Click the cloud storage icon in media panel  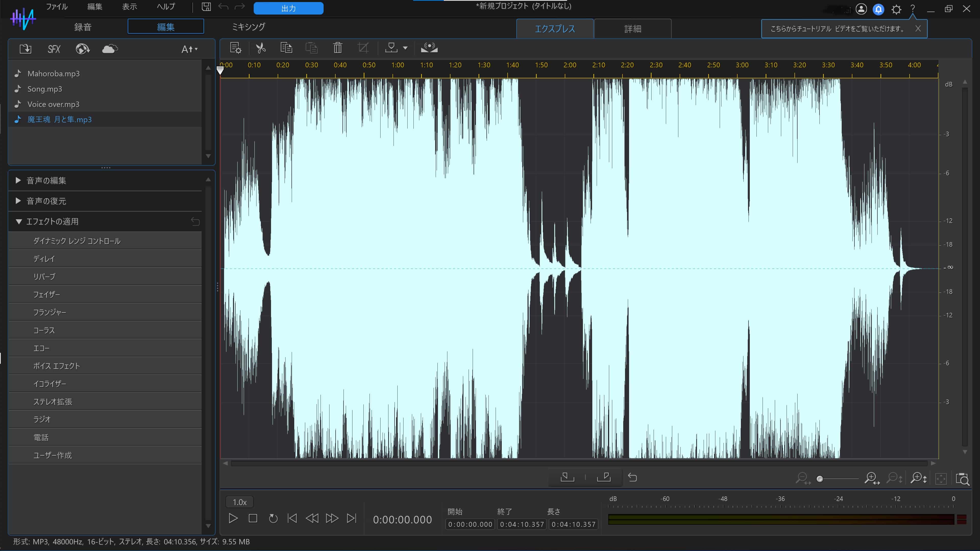point(109,49)
